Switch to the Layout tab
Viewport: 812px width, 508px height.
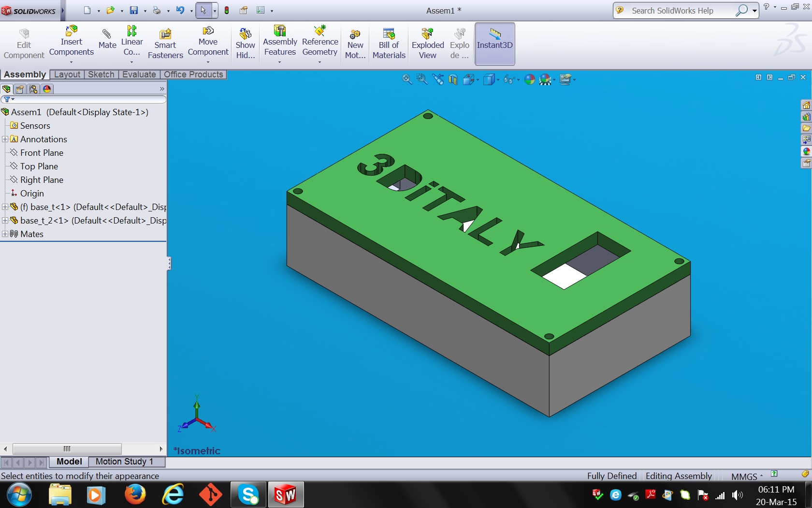pyautogui.click(x=67, y=75)
